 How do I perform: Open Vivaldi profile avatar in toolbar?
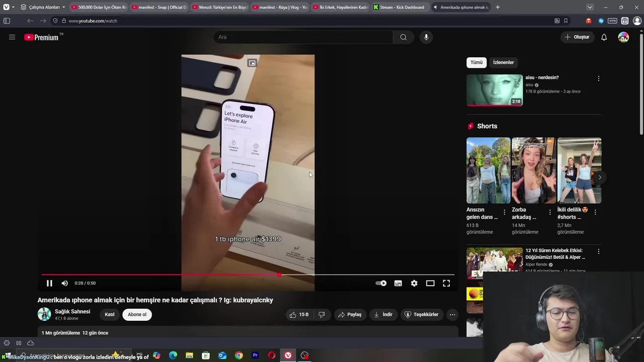(637, 21)
